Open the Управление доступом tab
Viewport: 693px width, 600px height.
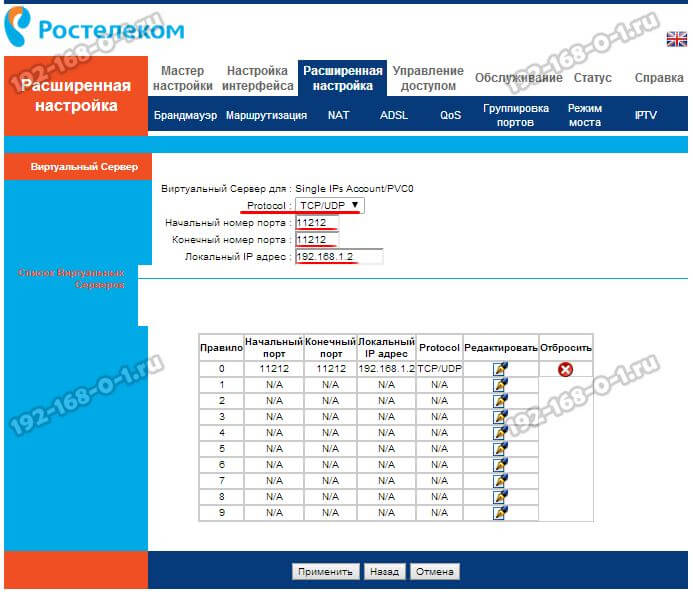(428, 78)
